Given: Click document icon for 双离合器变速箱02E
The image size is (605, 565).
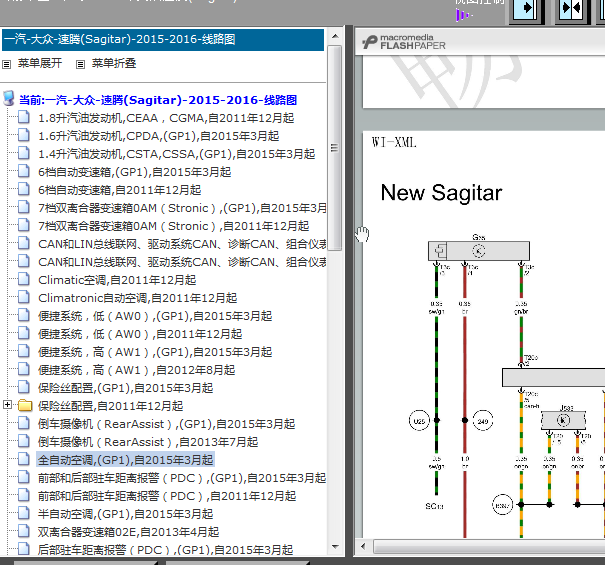Looking at the screenshot, I should 24,531.
